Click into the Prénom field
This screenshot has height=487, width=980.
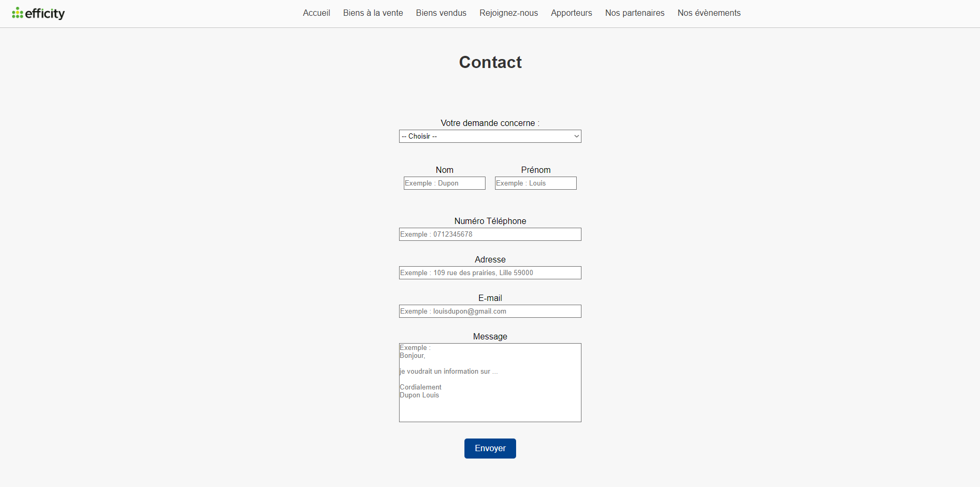536,183
